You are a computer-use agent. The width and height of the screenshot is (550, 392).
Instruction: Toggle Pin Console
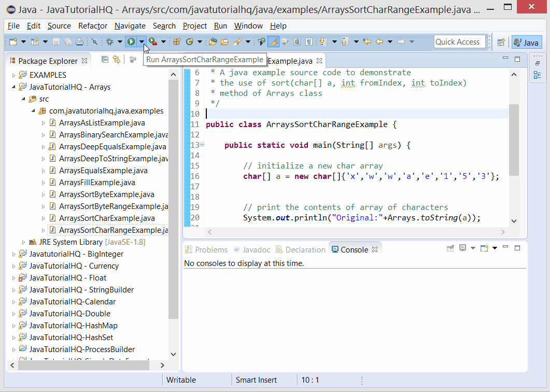(x=450, y=248)
